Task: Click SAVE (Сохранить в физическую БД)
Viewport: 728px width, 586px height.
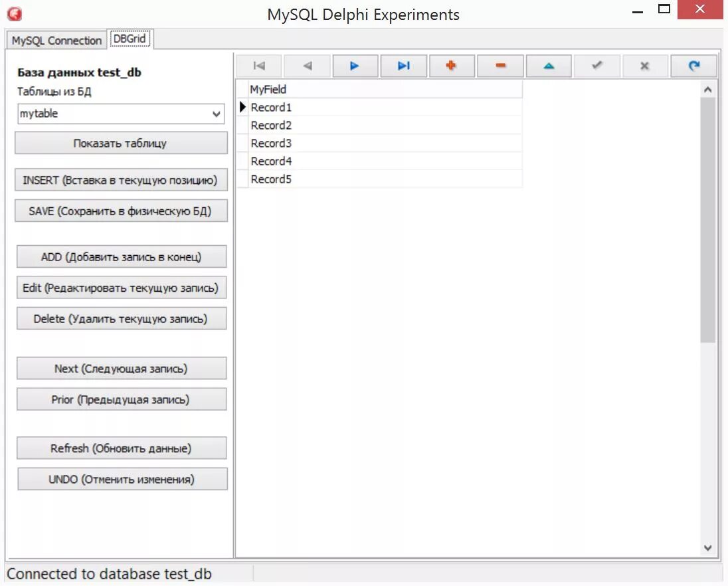Action: (121, 211)
